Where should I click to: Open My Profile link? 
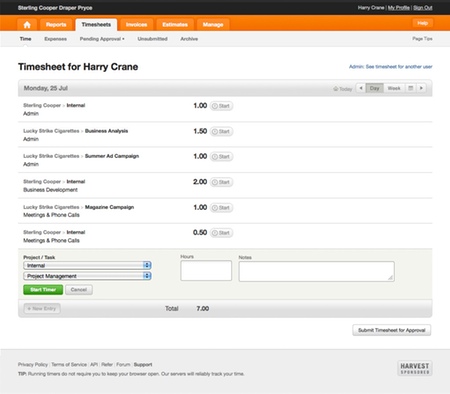pos(399,8)
